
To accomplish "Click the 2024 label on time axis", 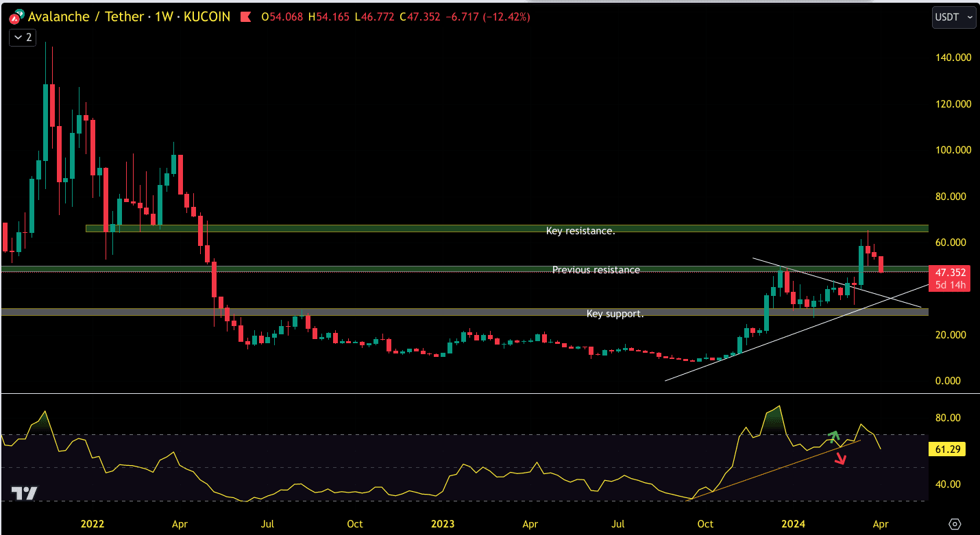I will pos(794,524).
